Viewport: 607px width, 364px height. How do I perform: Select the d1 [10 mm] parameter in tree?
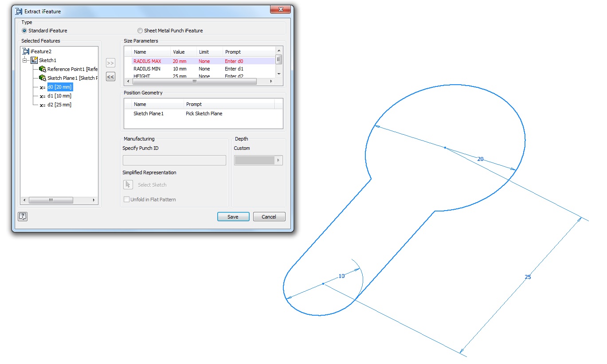[59, 96]
